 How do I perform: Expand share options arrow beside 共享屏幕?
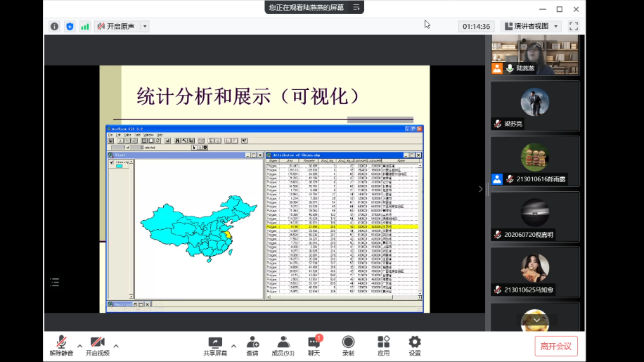pyautogui.click(x=233, y=346)
